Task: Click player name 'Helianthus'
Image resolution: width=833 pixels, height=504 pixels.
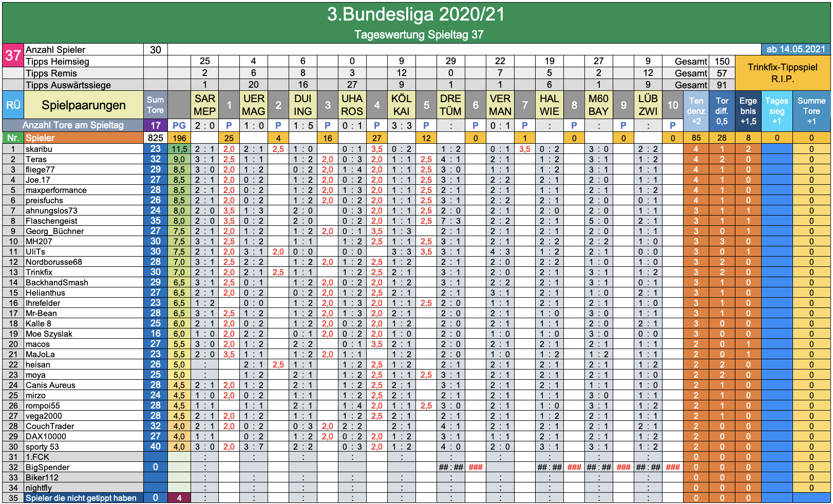Action: (45, 293)
